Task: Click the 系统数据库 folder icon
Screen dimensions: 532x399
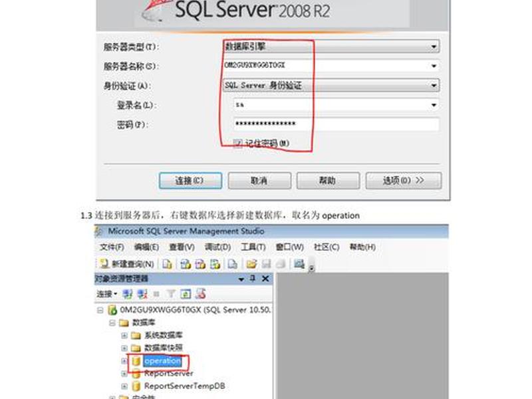Action: 136,336
